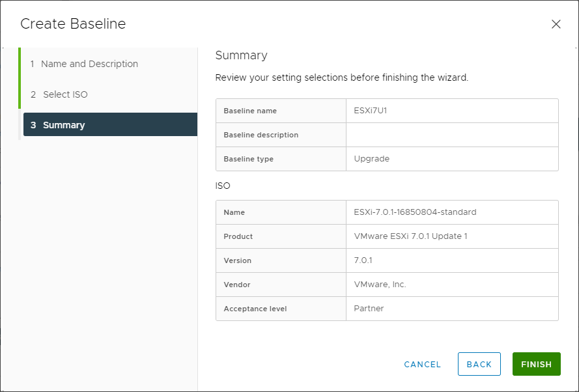Screen dimensions: 579x392
Task: Click the Vendor label
Action: click(237, 285)
